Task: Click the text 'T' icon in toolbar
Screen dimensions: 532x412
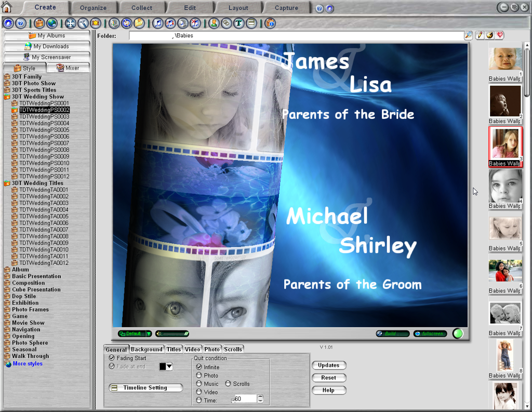Action: click(239, 23)
